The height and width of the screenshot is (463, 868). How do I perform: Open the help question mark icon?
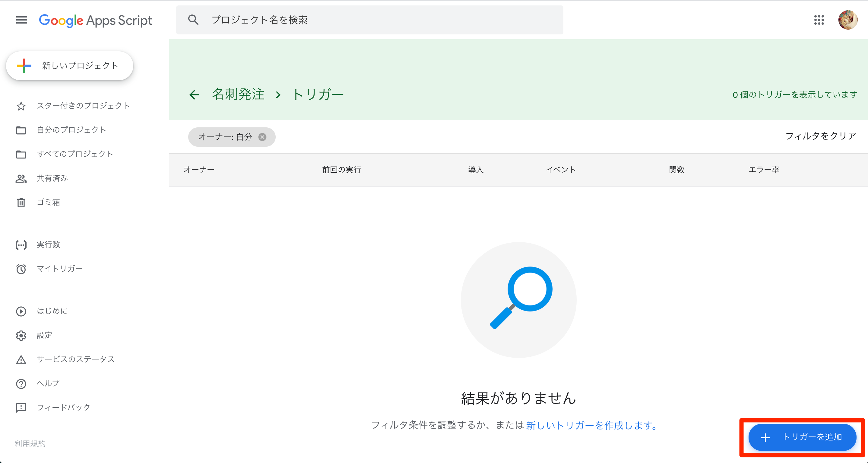[x=21, y=383]
